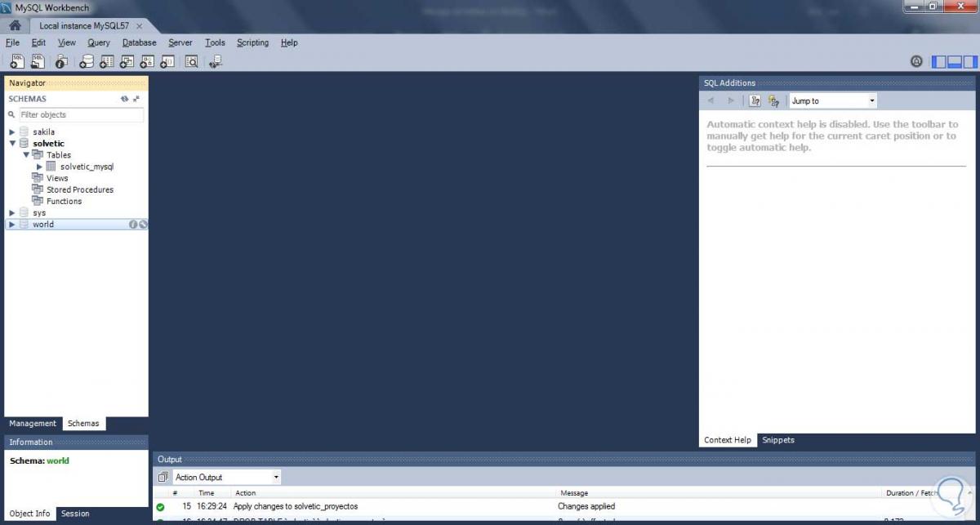Click search table data toolbar icon
The height and width of the screenshot is (525, 980).
coord(191,61)
